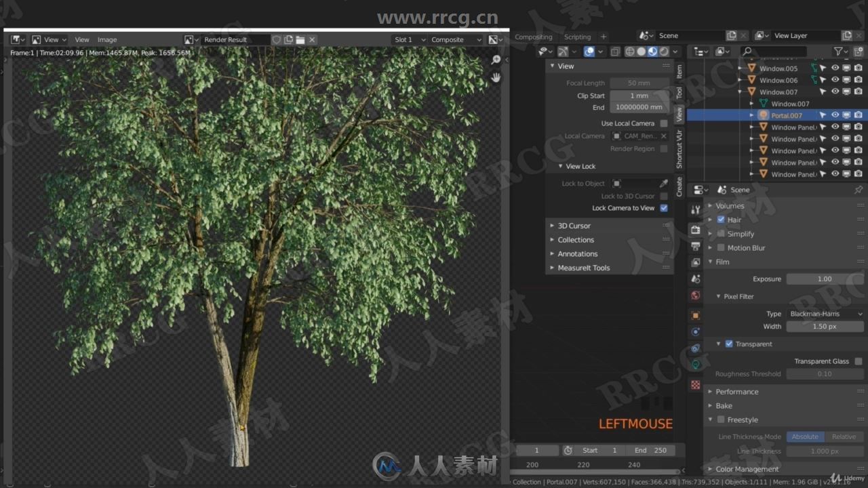The height and width of the screenshot is (488, 868).
Task: Select wireframe viewport shading
Action: pyautogui.click(x=630, y=52)
